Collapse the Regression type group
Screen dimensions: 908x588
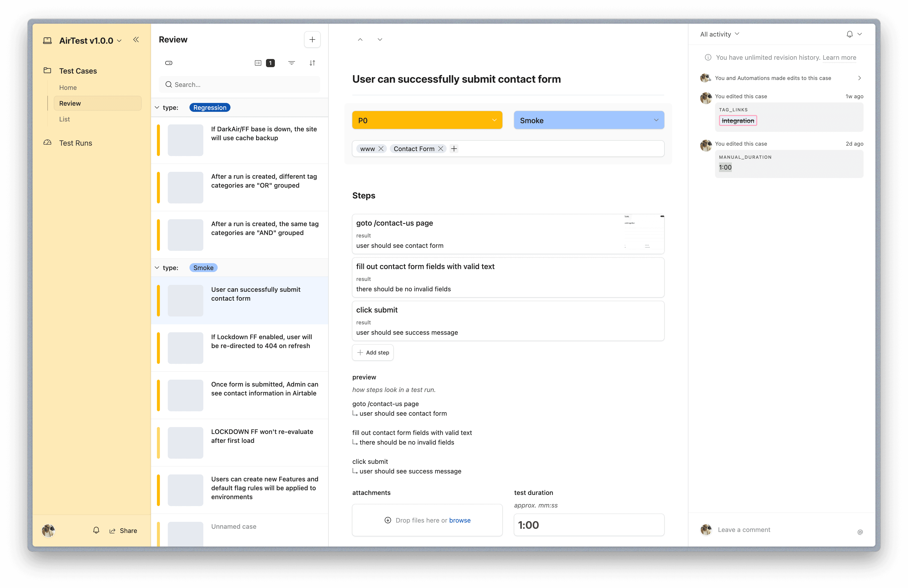pyautogui.click(x=157, y=108)
